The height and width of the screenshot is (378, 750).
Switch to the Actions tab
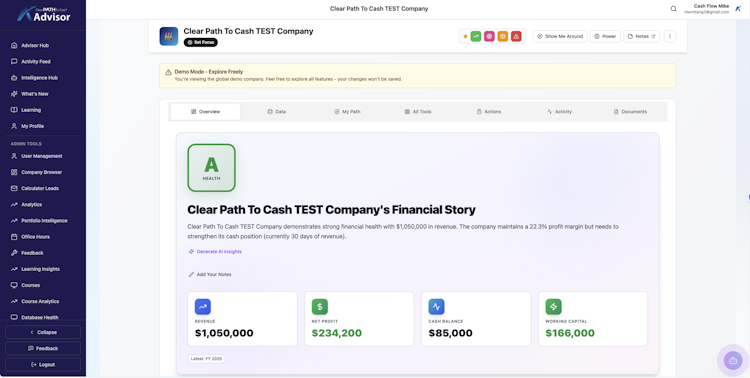[489, 111]
